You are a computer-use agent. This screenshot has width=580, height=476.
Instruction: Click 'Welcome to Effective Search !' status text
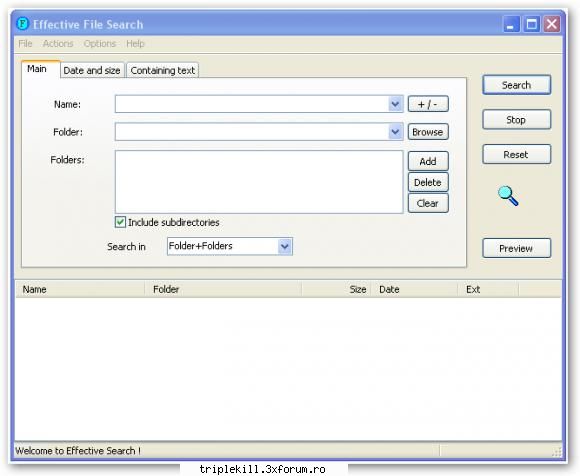tap(78, 450)
